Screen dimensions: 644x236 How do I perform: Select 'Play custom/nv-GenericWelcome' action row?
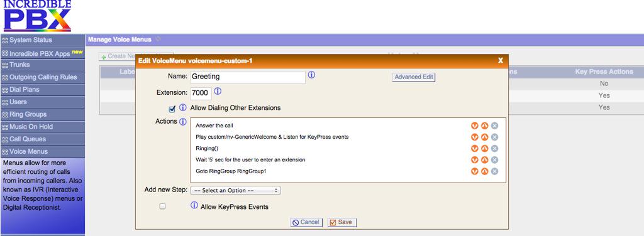click(348, 137)
